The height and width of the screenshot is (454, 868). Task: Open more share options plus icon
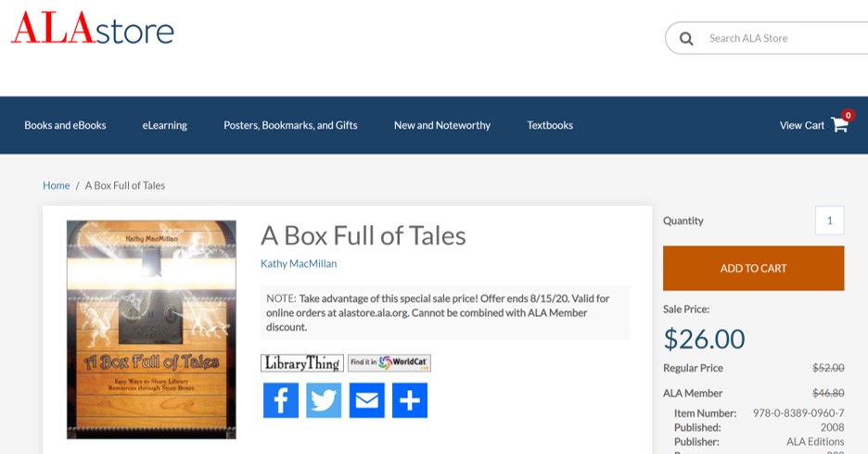point(409,400)
